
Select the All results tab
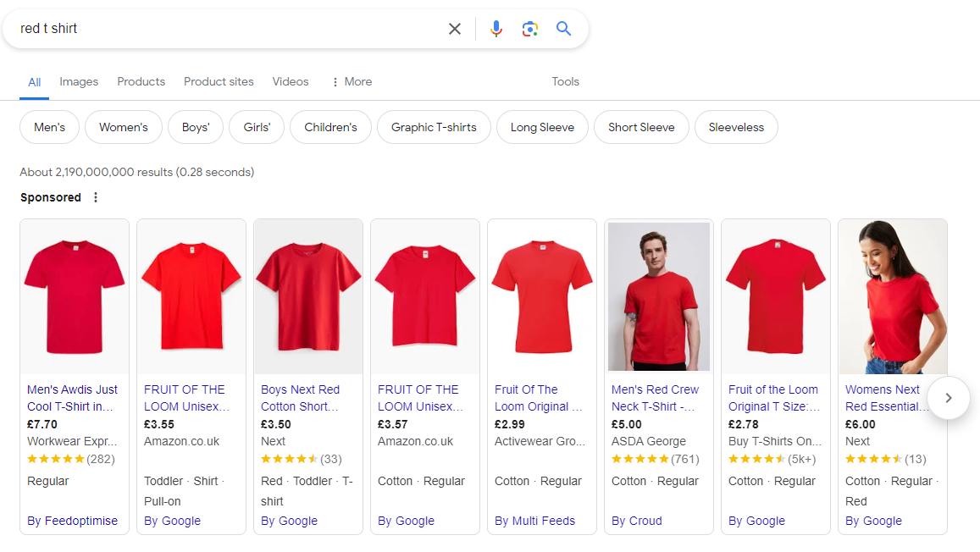pos(35,82)
